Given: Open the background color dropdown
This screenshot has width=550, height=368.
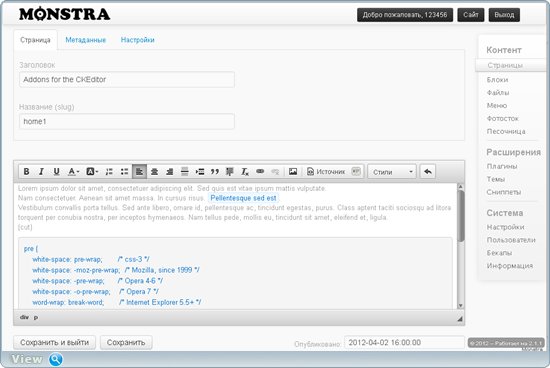Looking at the screenshot, I should (92, 172).
